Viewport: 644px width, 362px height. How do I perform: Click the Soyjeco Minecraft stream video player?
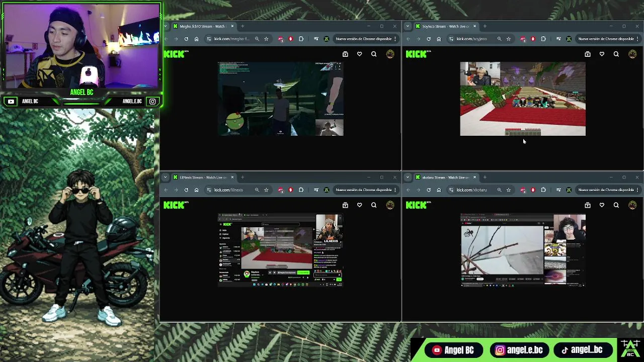(x=523, y=99)
